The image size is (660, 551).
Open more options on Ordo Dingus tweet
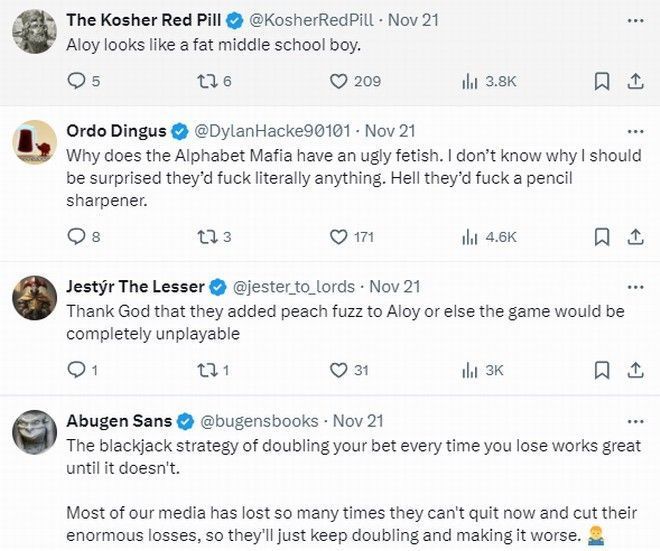(x=635, y=131)
